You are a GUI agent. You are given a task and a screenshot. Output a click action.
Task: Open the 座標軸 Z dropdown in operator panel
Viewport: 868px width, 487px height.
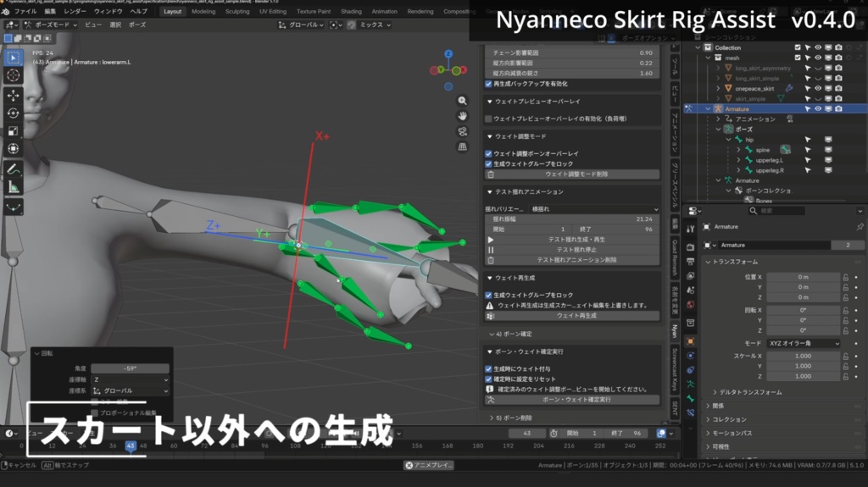pos(130,379)
